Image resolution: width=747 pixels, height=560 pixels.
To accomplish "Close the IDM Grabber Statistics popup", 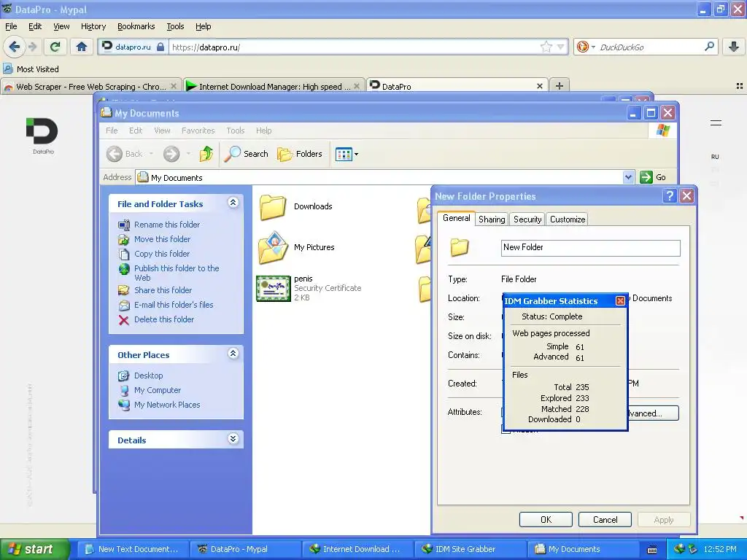I will point(620,301).
